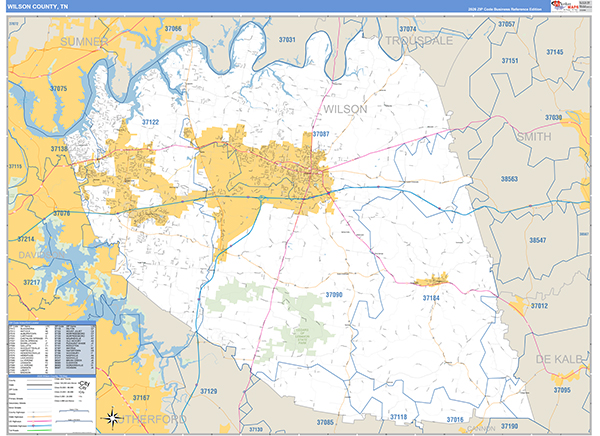Click ZIP code label 37066
The width and height of the screenshot is (600, 436).
pyautogui.click(x=173, y=29)
